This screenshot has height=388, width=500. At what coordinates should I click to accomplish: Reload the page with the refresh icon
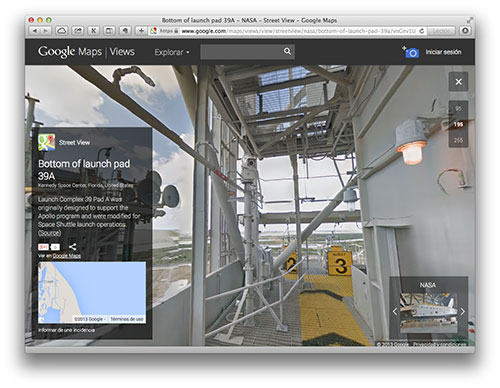coord(421,31)
